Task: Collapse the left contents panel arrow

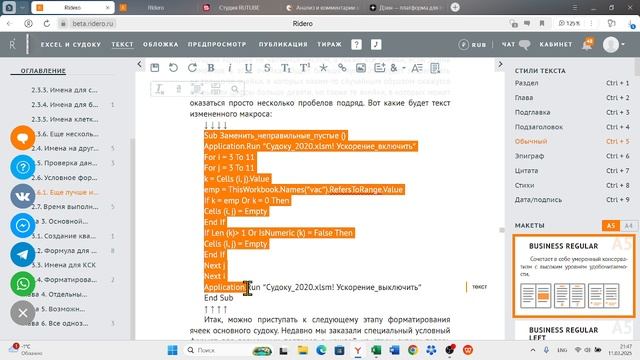Action: pos(140,64)
